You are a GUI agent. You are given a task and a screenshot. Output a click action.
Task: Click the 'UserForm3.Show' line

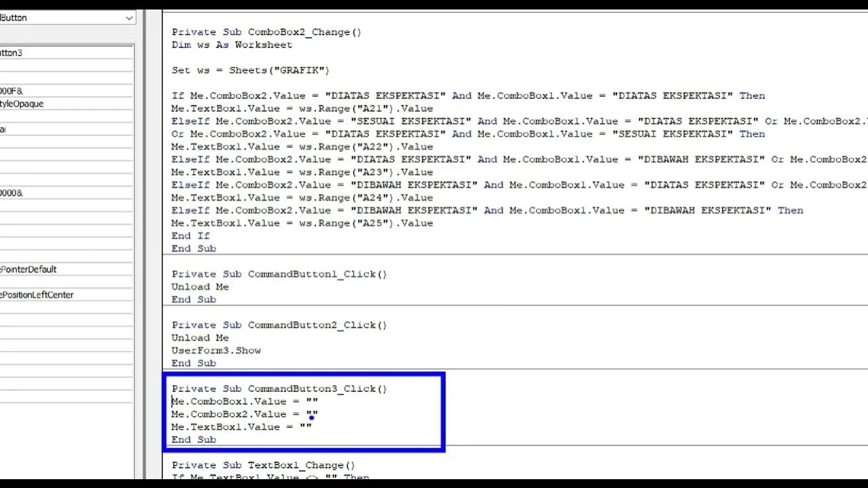216,350
